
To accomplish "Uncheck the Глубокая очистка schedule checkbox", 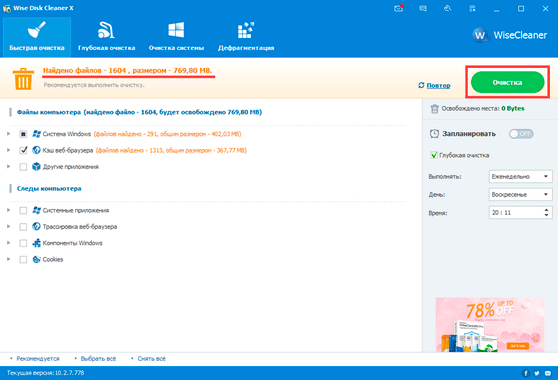I will click(434, 155).
